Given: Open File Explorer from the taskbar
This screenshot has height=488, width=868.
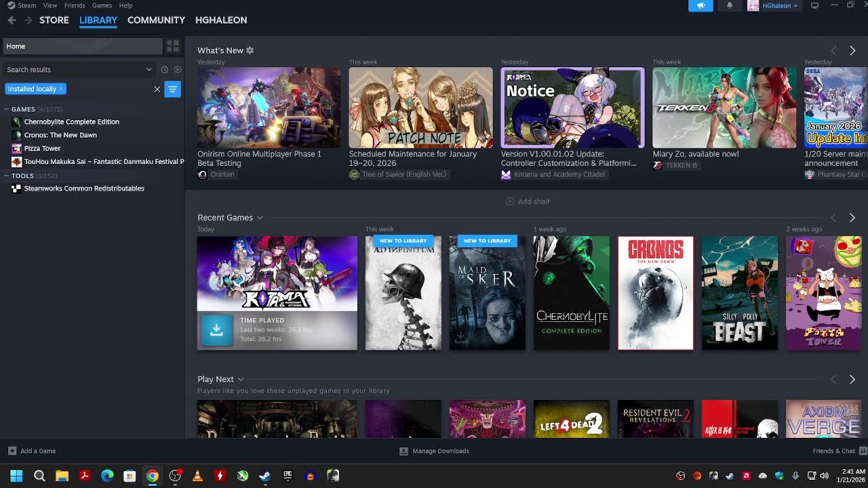Looking at the screenshot, I should pyautogui.click(x=62, y=476).
